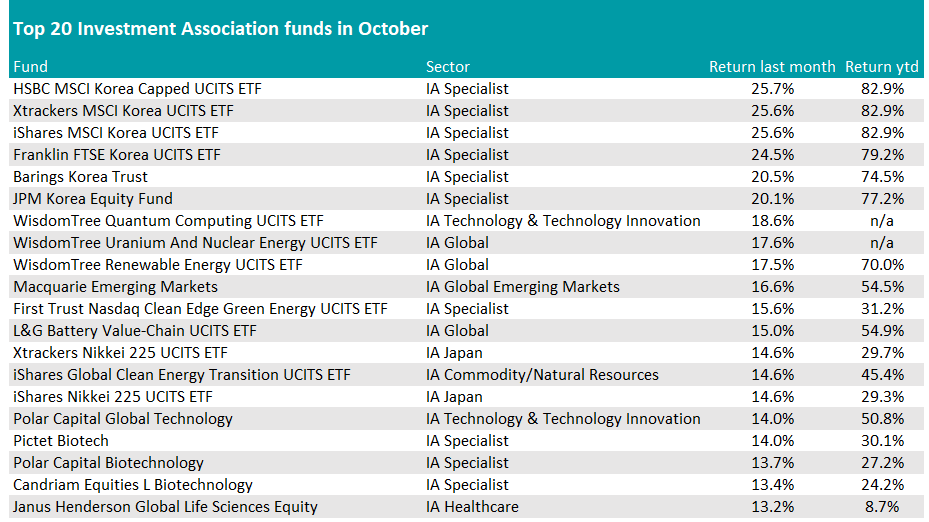Select WisdomTree Uranium And Nuclear Energy UCITS ETF
This screenshot has width=929, height=522.
[x=195, y=243]
